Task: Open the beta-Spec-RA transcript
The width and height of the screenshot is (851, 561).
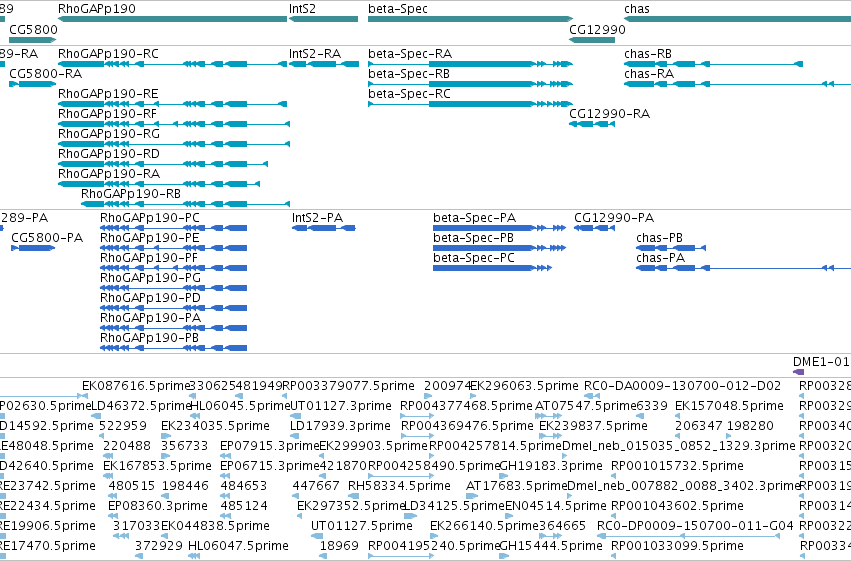Action: point(471,64)
